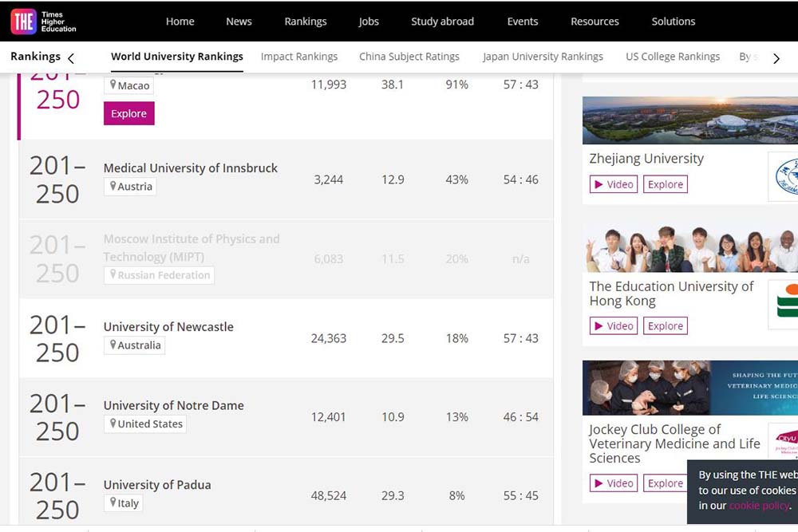This screenshot has width=798, height=532.
Task: Explore The Education University of Hong Kong
Action: (x=665, y=325)
